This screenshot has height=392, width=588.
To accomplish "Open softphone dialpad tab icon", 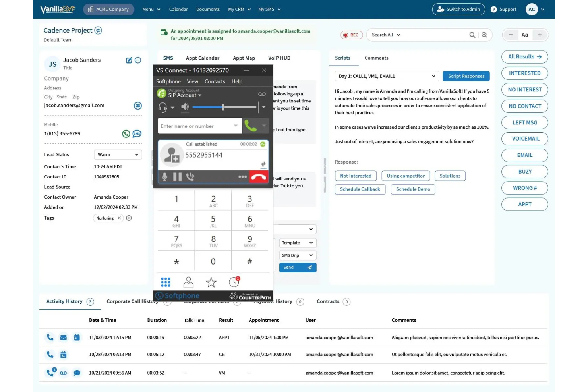I will (166, 282).
